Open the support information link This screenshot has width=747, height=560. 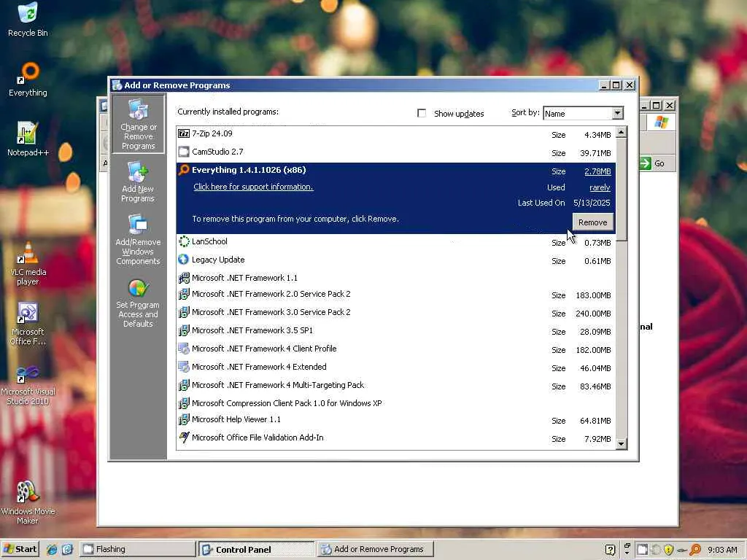click(x=253, y=187)
